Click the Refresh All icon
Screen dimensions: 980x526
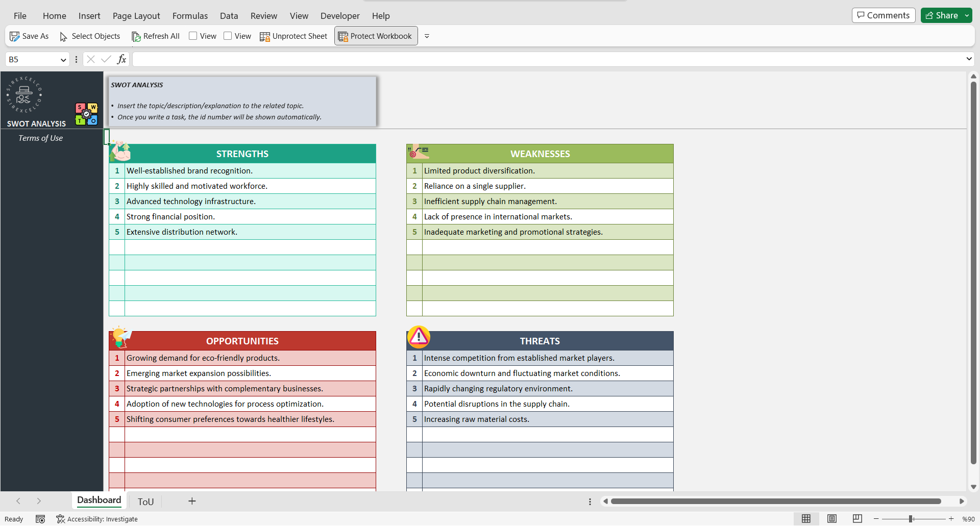136,36
